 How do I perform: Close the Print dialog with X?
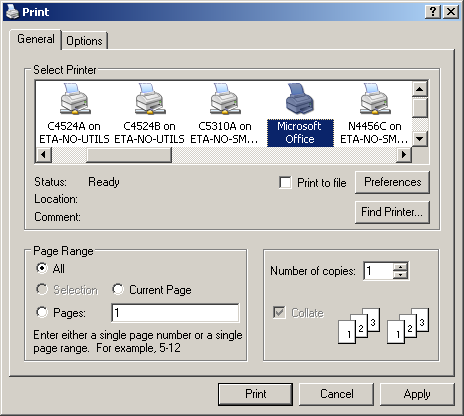coord(451,12)
